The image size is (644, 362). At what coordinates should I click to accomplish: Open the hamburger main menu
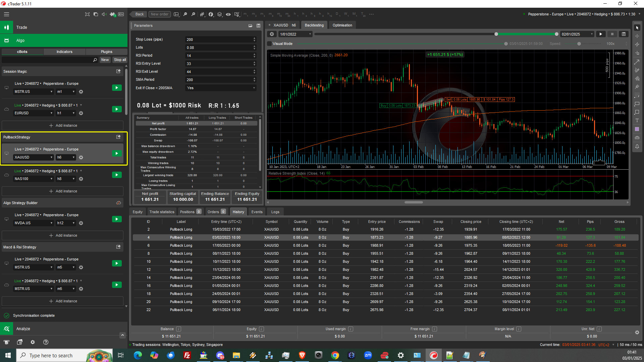(6, 14)
